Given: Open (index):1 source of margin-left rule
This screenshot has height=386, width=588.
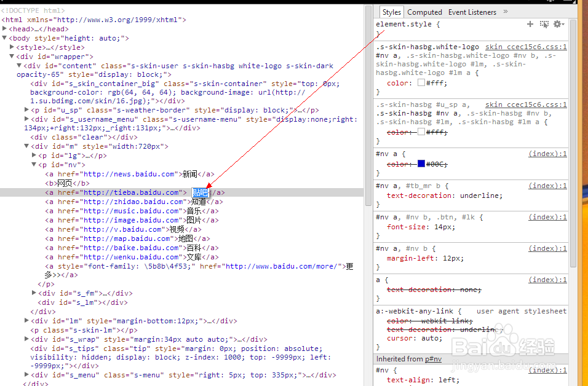Looking at the screenshot, I should [547, 248].
